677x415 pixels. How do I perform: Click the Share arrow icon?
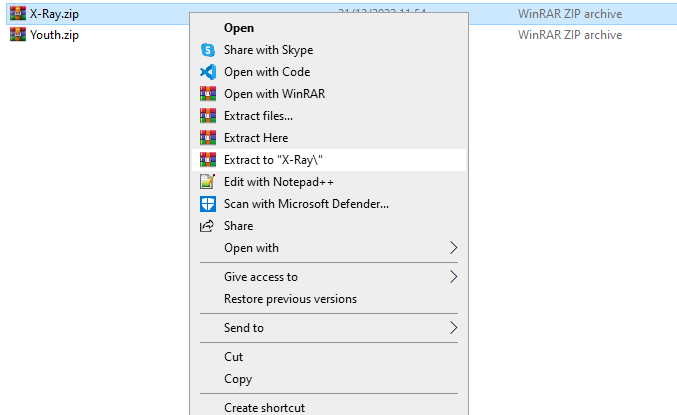click(208, 226)
